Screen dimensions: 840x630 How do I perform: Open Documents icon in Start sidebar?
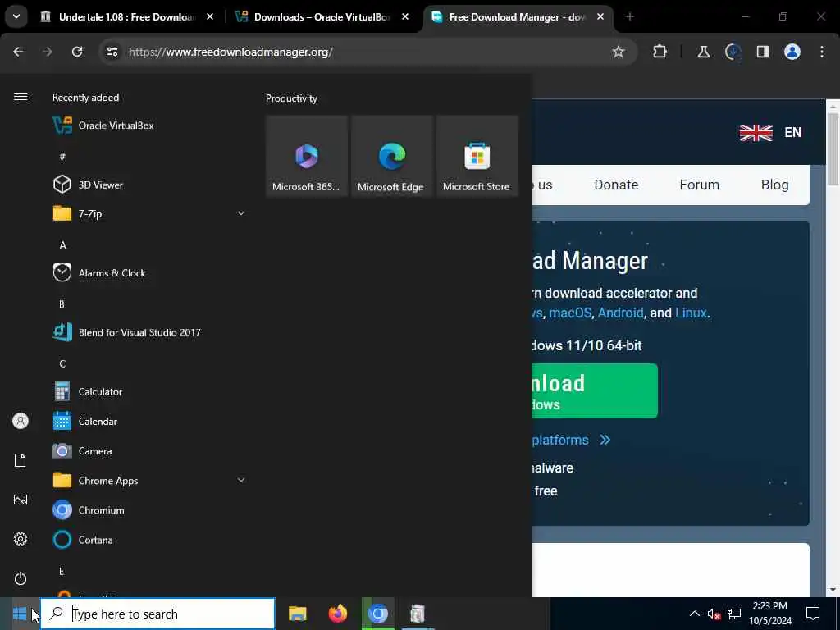21,460
